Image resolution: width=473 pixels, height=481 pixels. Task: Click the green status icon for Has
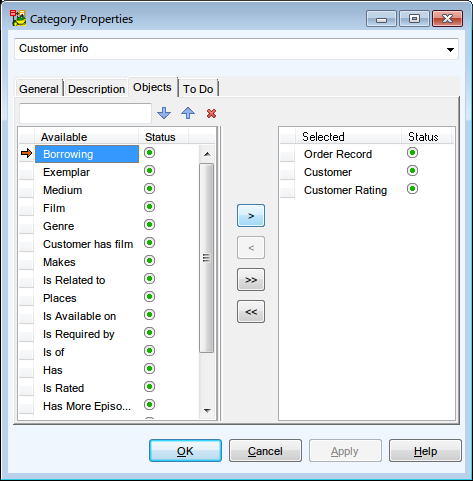pos(150,369)
